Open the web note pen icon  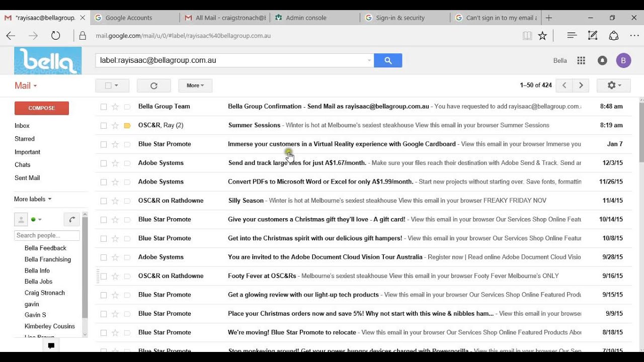coord(593,36)
